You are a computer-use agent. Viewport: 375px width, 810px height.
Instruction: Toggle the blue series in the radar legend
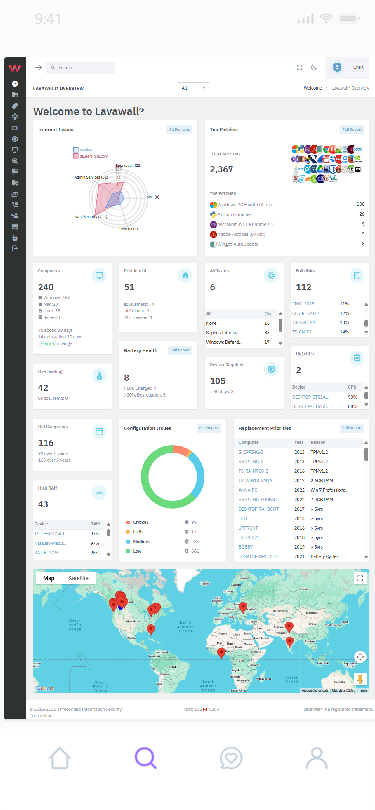click(82, 150)
